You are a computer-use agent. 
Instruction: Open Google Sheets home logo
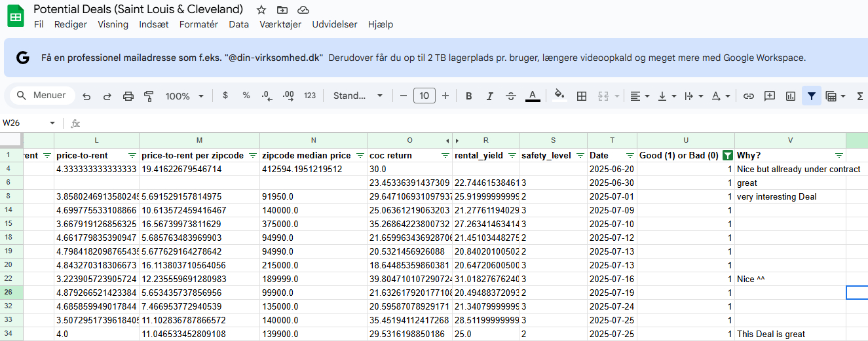click(x=16, y=16)
